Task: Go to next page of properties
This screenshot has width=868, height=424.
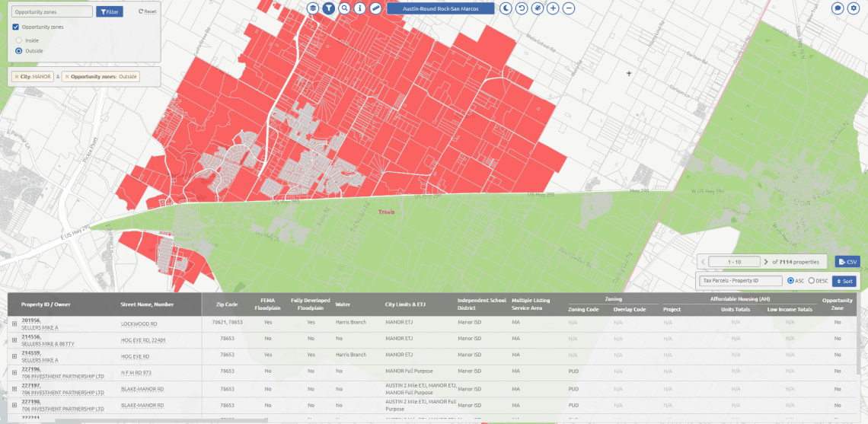Action: [x=766, y=262]
